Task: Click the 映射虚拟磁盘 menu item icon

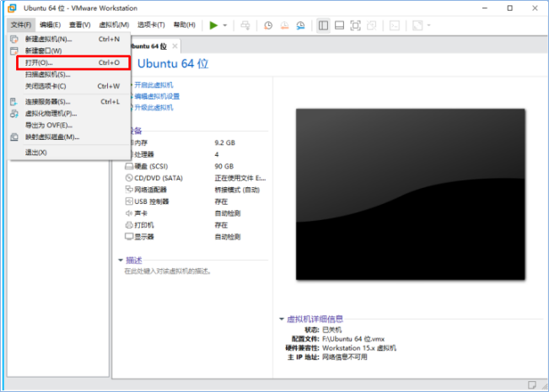Action: pyautogui.click(x=14, y=137)
